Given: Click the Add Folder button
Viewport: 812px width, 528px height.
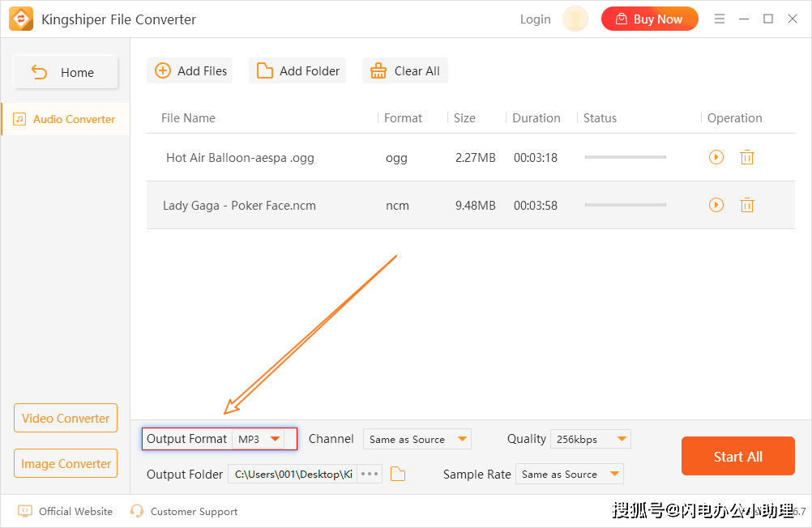Looking at the screenshot, I should point(297,71).
